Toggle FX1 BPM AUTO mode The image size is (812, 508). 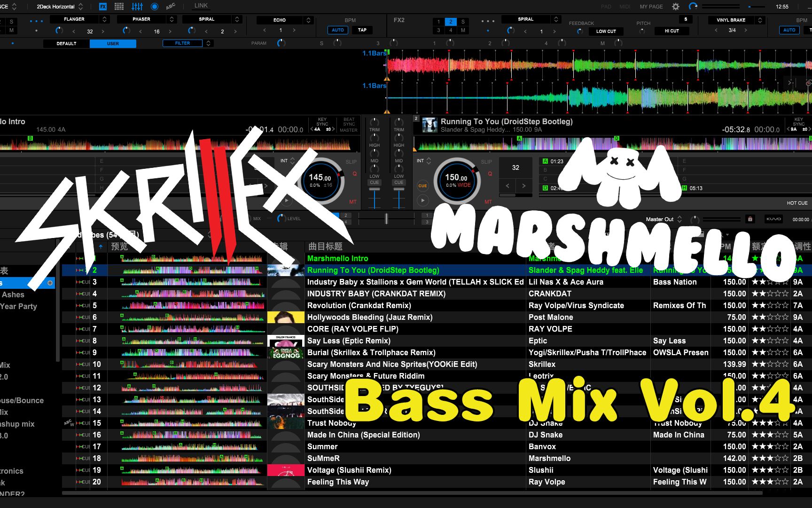pyautogui.click(x=338, y=30)
